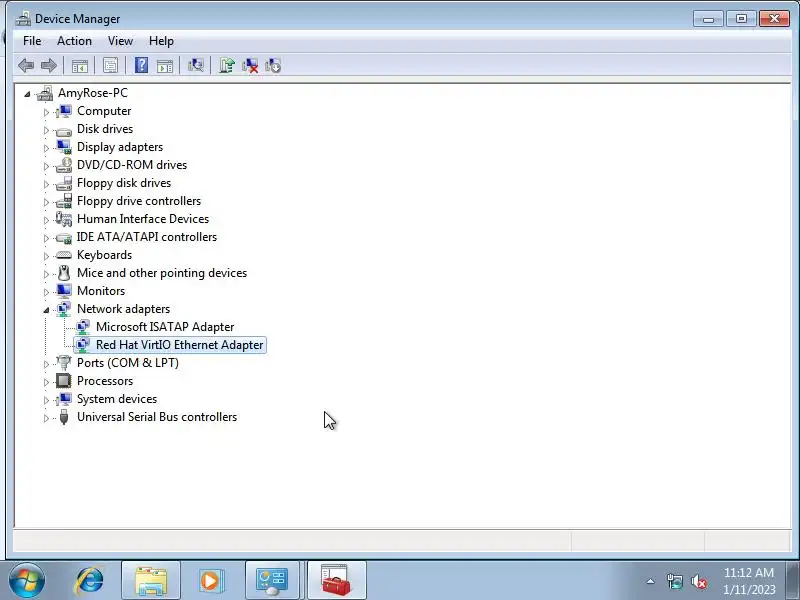Click the Floppy drive controllers icon
The height and width of the screenshot is (600, 800).
point(64,201)
